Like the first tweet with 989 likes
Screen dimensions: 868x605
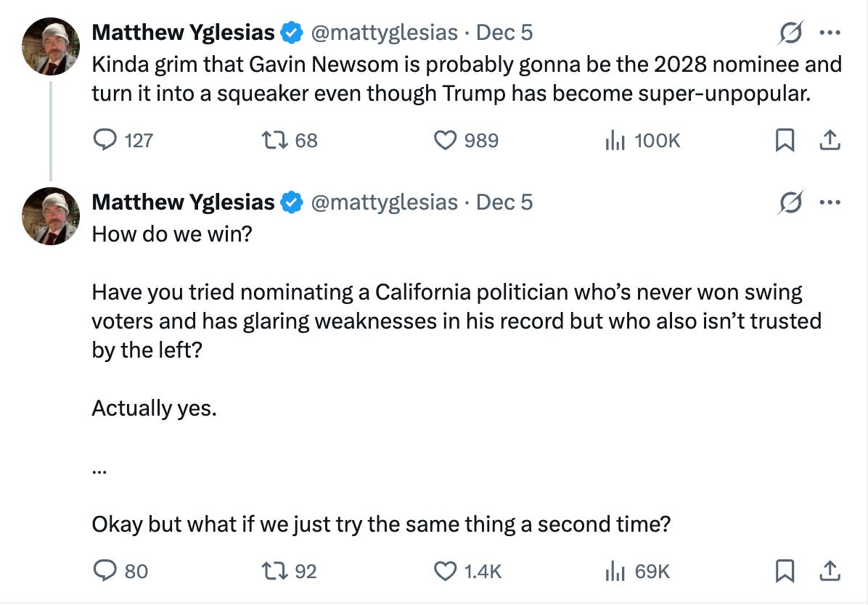443,140
